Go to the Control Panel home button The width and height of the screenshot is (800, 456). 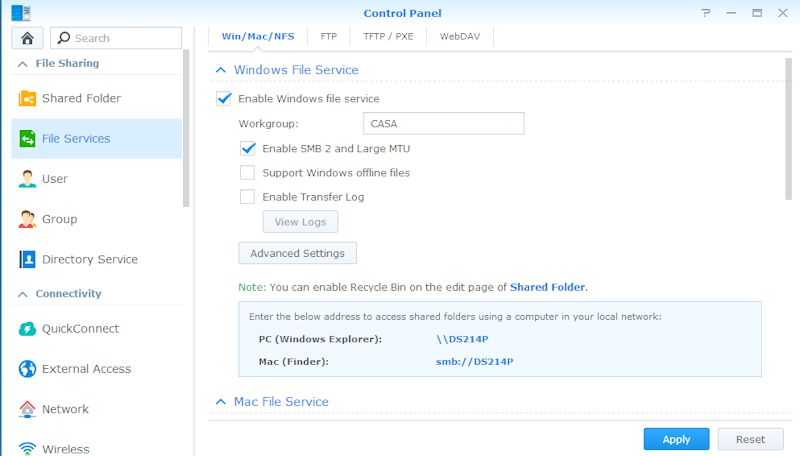pyautogui.click(x=27, y=38)
